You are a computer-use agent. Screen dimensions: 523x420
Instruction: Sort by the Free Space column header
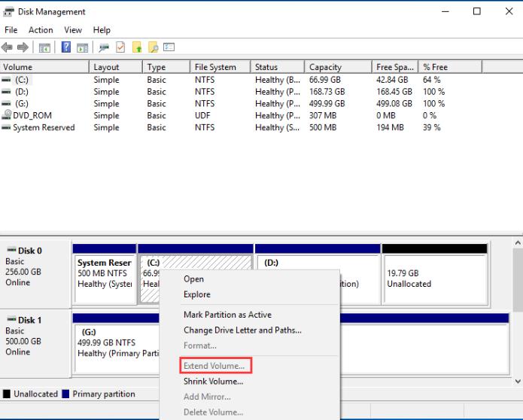pyautogui.click(x=395, y=67)
